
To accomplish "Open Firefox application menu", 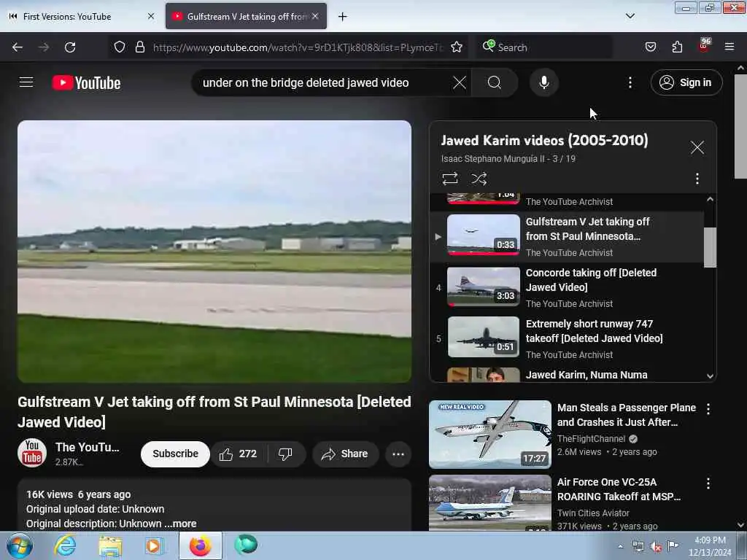I will click(729, 47).
